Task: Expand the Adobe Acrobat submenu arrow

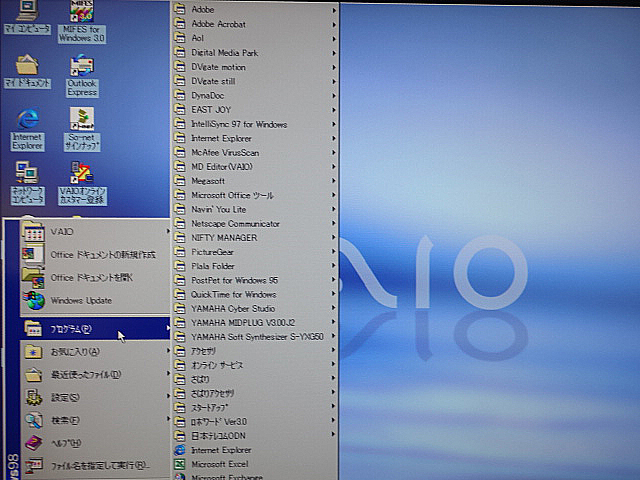Action: point(334,24)
